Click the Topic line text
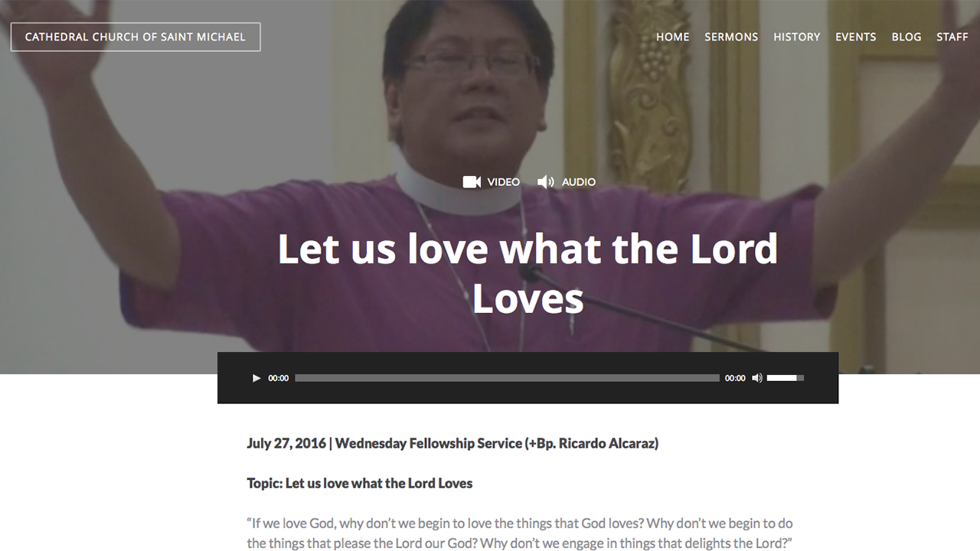Viewport: 980px width, 551px height. (360, 484)
